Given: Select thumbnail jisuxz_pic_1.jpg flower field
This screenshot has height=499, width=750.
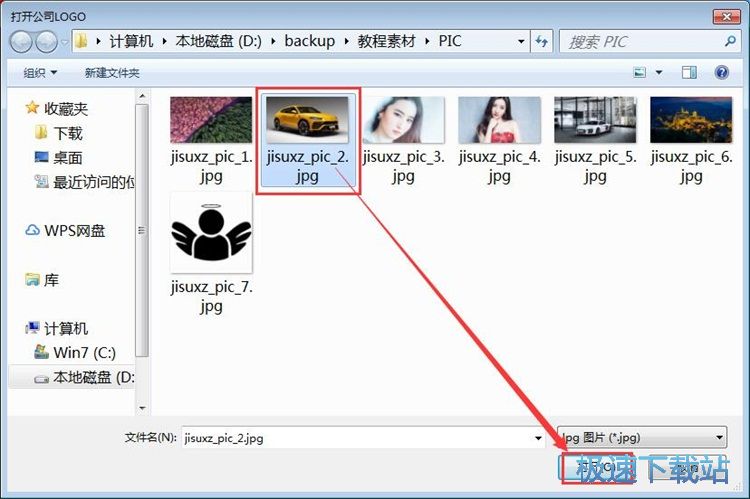Looking at the screenshot, I should pyautogui.click(x=211, y=120).
